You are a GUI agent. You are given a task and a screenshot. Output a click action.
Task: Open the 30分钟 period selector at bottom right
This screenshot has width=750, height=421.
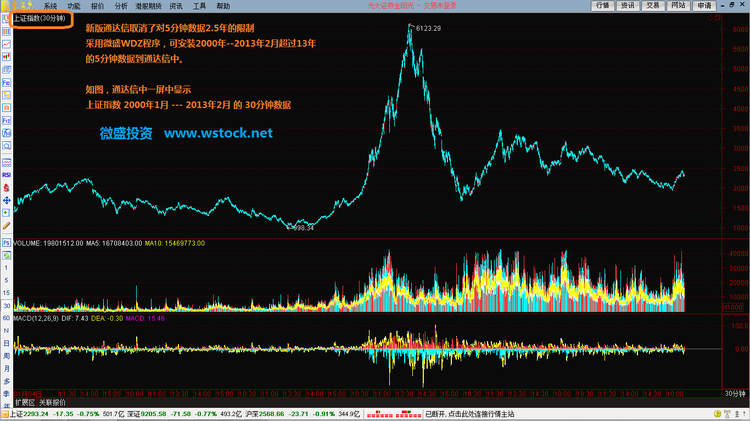[x=735, y=394]
